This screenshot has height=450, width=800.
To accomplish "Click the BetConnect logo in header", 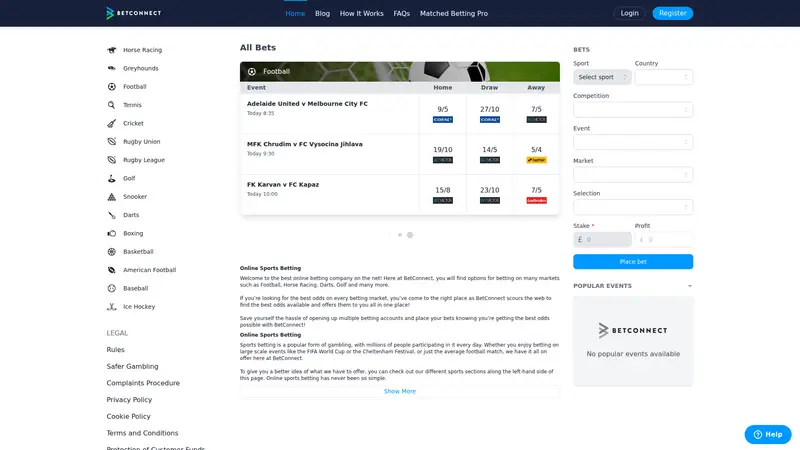I will coord(134,13).
